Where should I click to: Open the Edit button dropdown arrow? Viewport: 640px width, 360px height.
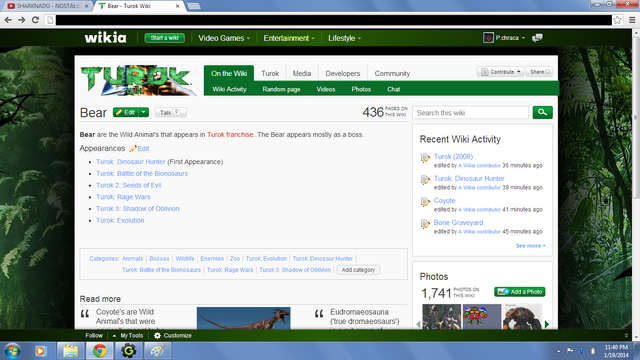144,112
